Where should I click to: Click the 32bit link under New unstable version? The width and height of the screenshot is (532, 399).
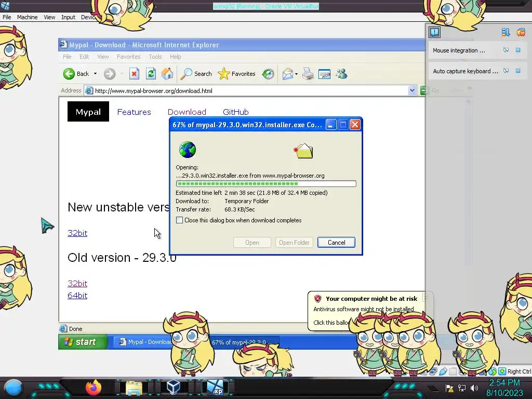click(77, 233)
